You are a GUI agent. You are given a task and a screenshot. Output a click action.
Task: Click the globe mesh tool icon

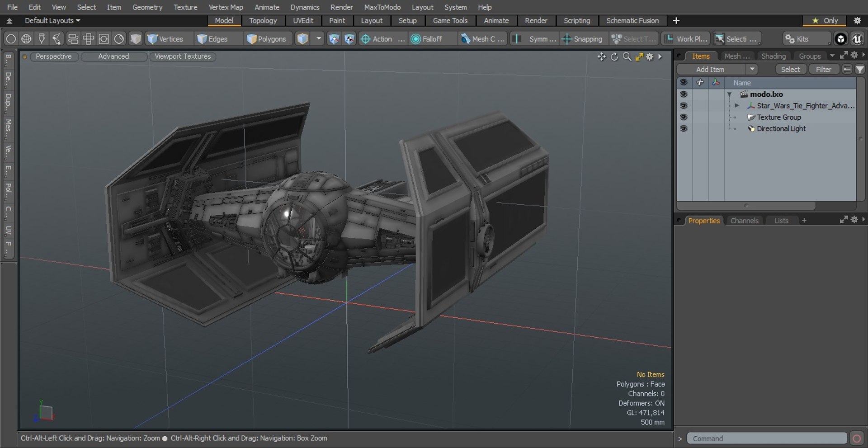(x=26, y=39)
